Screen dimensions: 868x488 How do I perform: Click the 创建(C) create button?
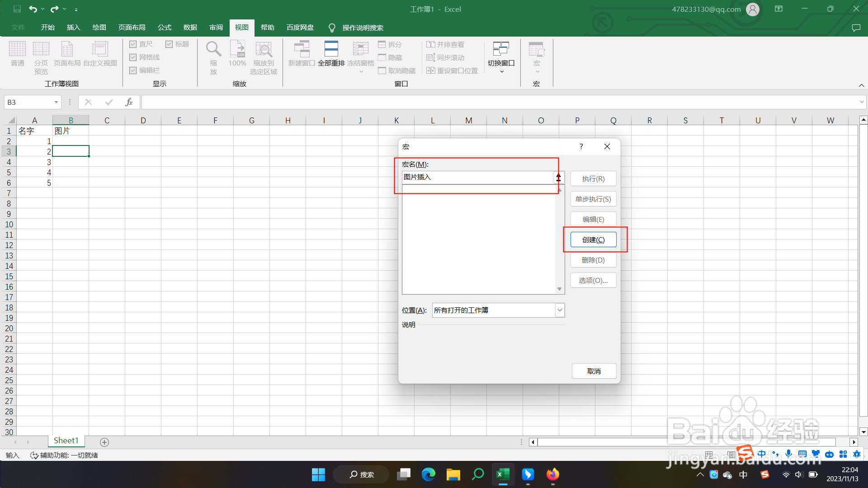(x=593, y=240)
